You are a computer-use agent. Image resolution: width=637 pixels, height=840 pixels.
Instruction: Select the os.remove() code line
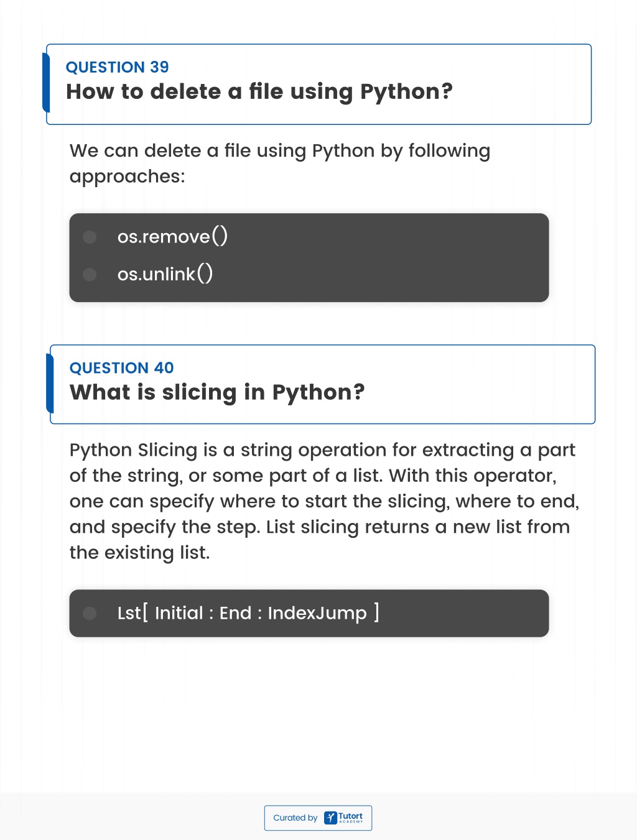[x=172, y=236]
